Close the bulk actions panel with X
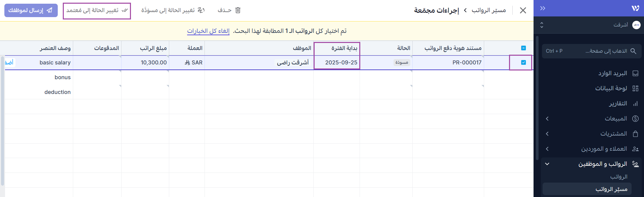The width and height of the screenshot is (644, 197). coord(523,10)
